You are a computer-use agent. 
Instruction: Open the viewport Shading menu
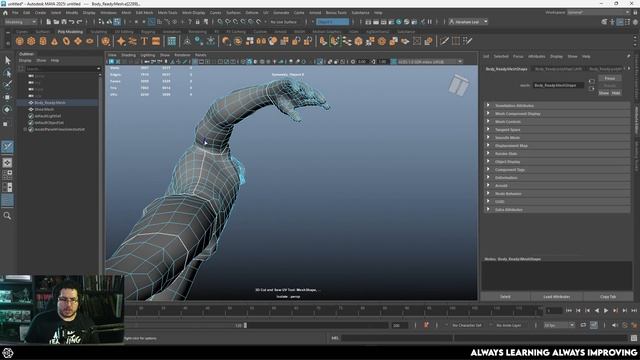pyautogui.click(x=129, y=55)
